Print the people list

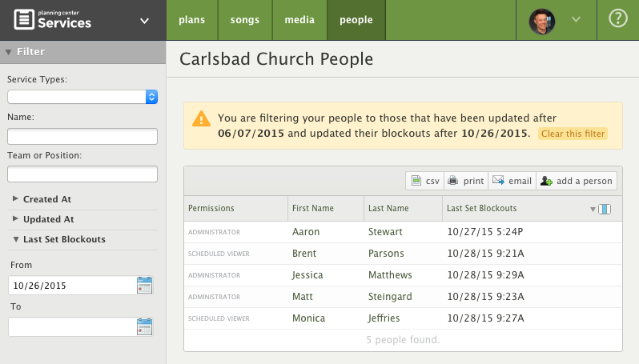click(465, 181)
